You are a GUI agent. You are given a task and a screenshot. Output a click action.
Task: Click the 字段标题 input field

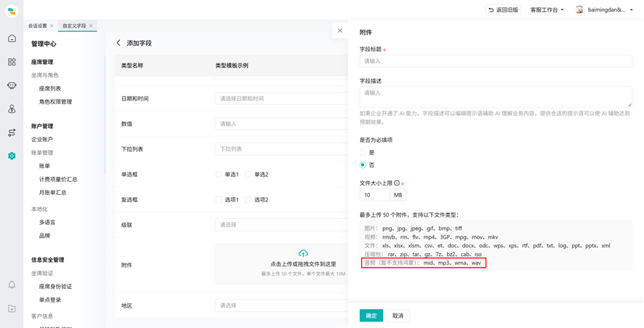[x=496, y=61]
